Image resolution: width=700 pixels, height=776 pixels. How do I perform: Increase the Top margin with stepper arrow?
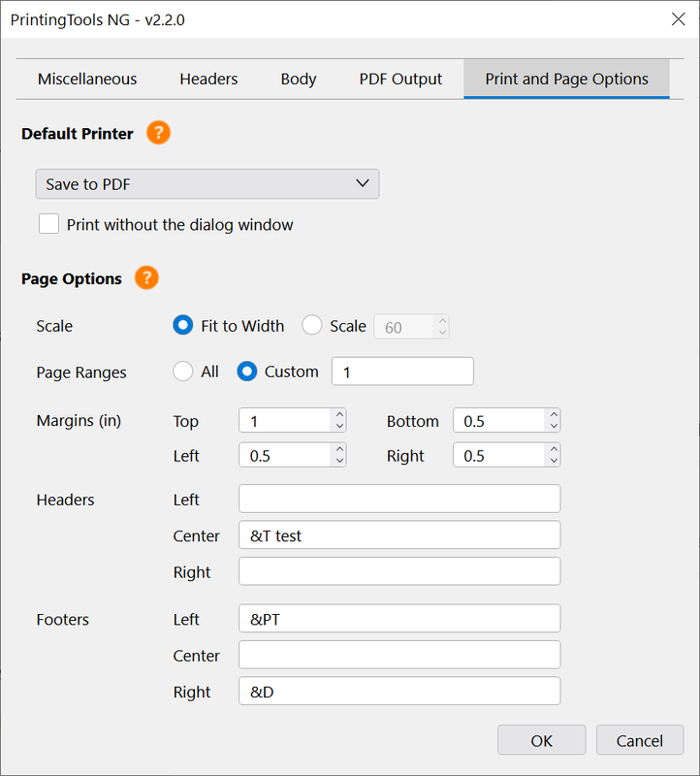coord(339,415)
